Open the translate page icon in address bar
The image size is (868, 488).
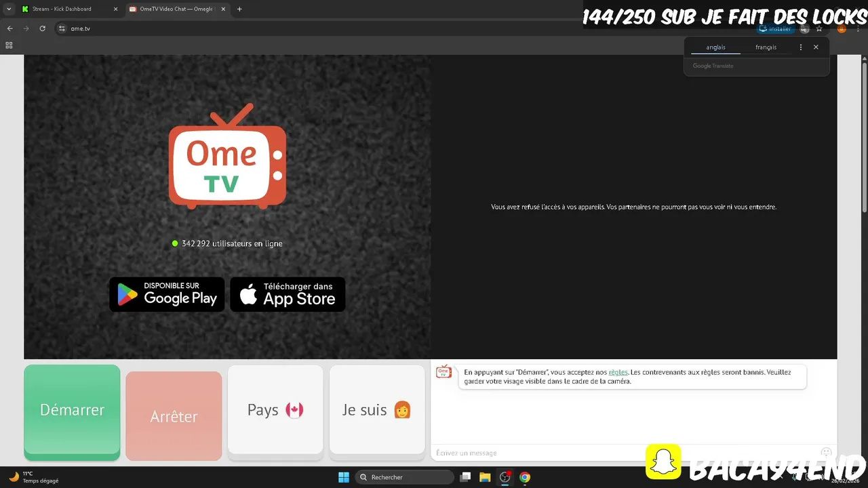(805, 28)
